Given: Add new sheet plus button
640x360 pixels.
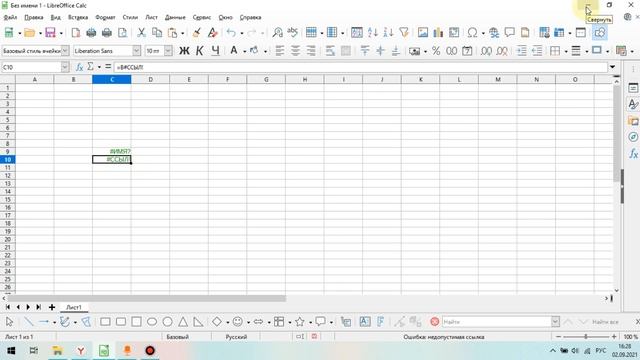Looking at the screenshot, I should (x=52, y=307).
